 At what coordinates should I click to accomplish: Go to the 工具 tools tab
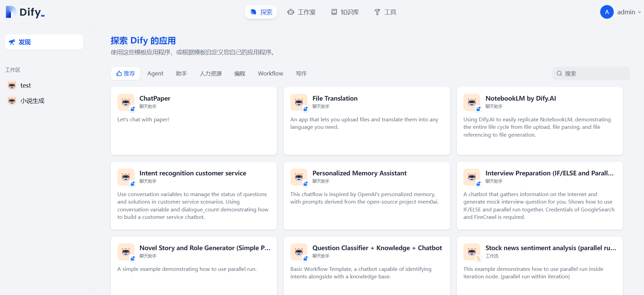point(386,12)
